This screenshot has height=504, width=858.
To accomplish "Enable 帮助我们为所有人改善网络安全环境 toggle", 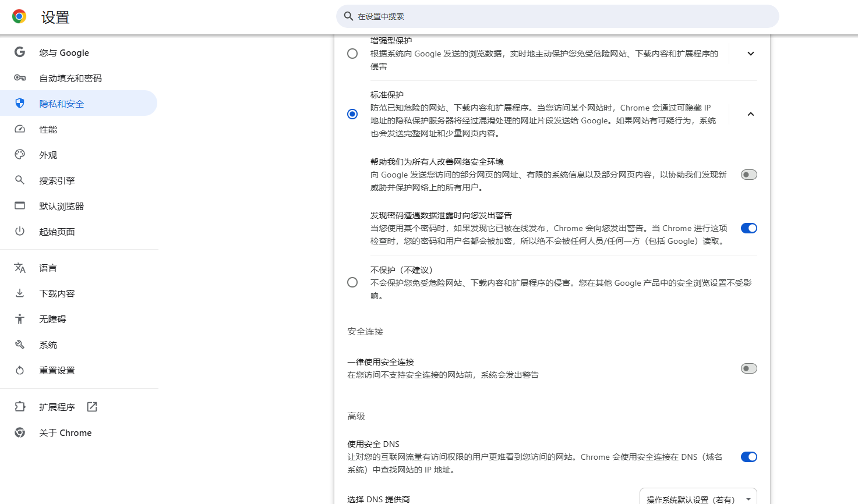I will (x=749, y=175).
